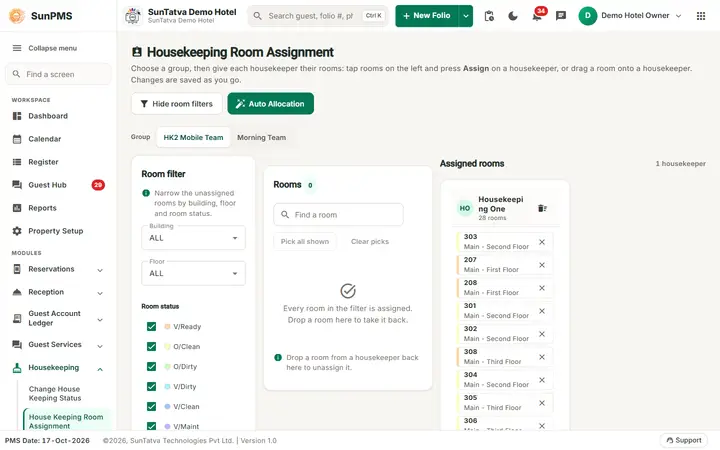Click the delete icon for Housekeeping One
The width and height of the screenshot is (720, 450).
[x=542, y=208]
